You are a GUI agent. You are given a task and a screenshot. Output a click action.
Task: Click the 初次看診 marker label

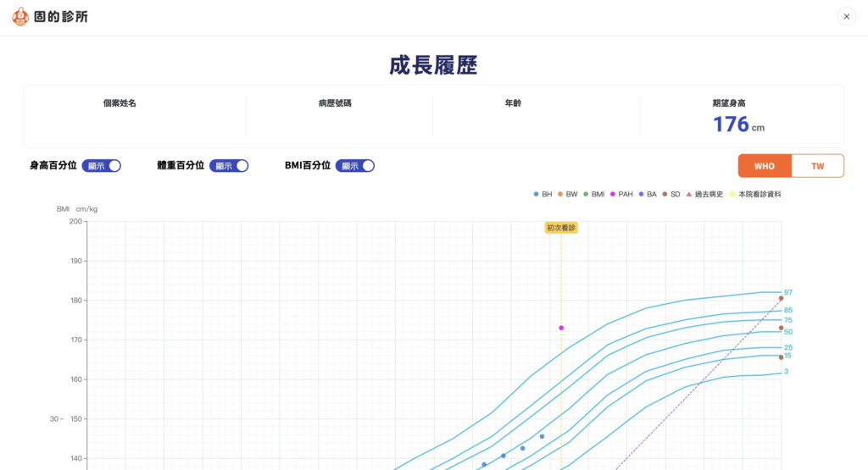(561, 228)
